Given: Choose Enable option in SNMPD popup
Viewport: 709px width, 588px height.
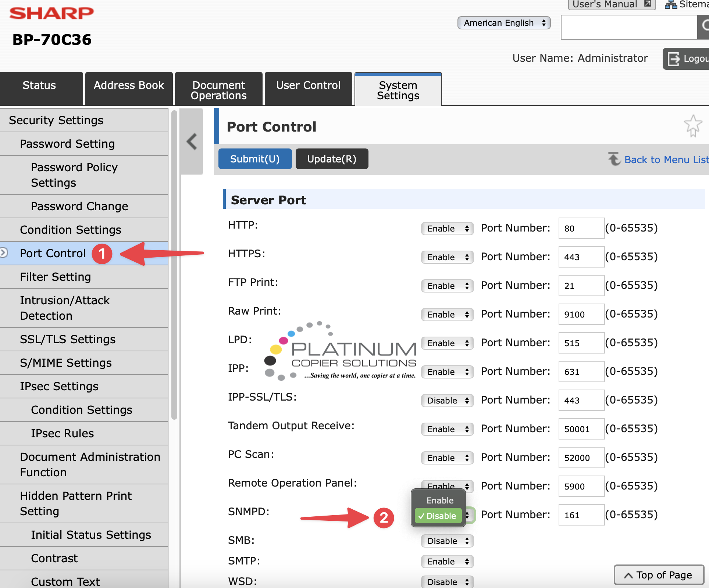Looking at the screenshot, I should tap(439, 501).
